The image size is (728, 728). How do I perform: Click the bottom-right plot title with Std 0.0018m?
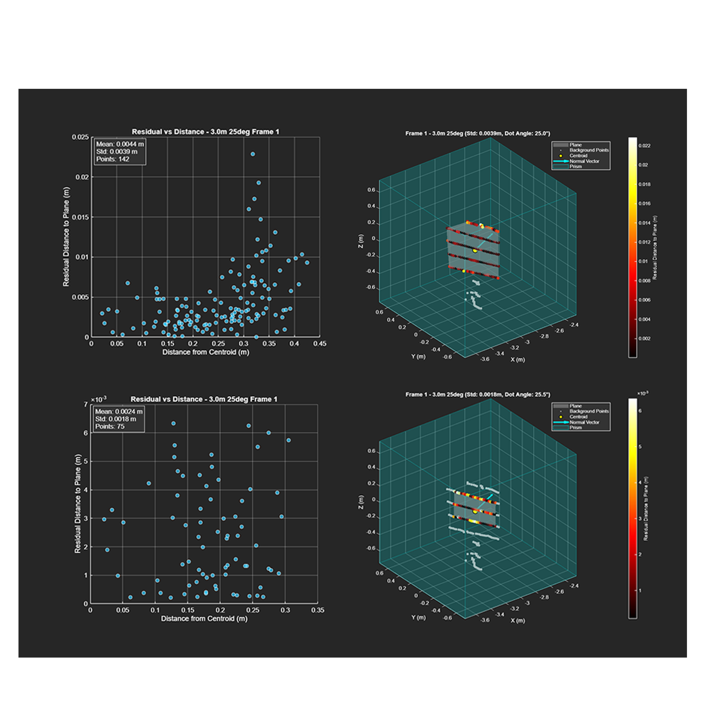click(477, 395)
